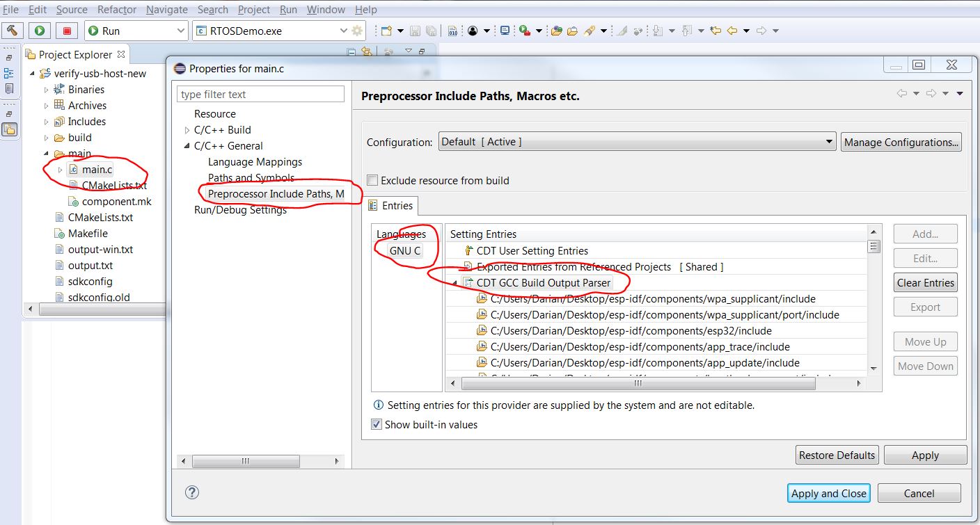Screen dimensions: 980x525
Task: Collapse CDT GCC Build Output Parser entries
Action: tap(456, 283)
